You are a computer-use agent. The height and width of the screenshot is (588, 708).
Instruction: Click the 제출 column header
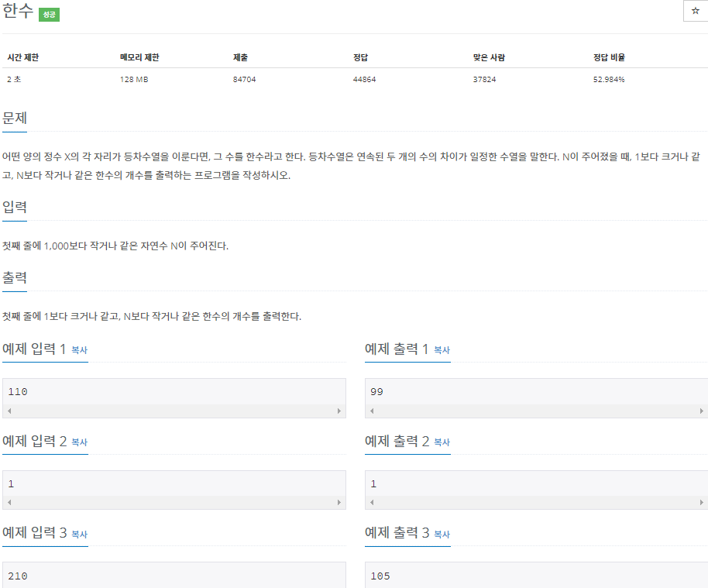[x=240, y=57]
